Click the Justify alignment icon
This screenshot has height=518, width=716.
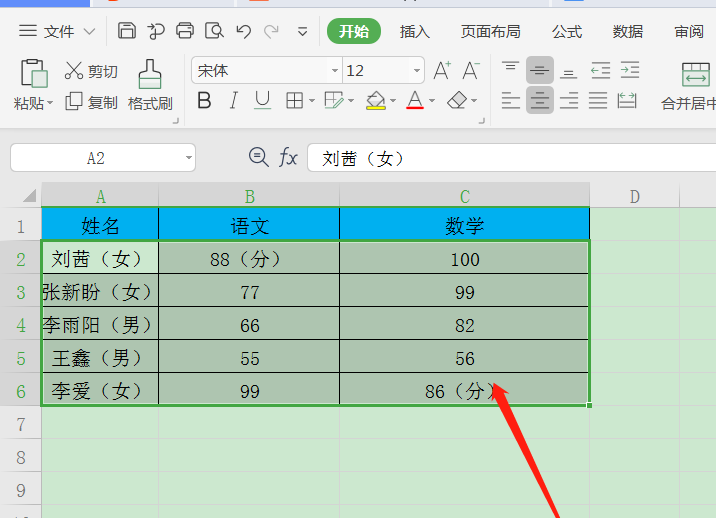pyautogui.click(x=598, y=100)
